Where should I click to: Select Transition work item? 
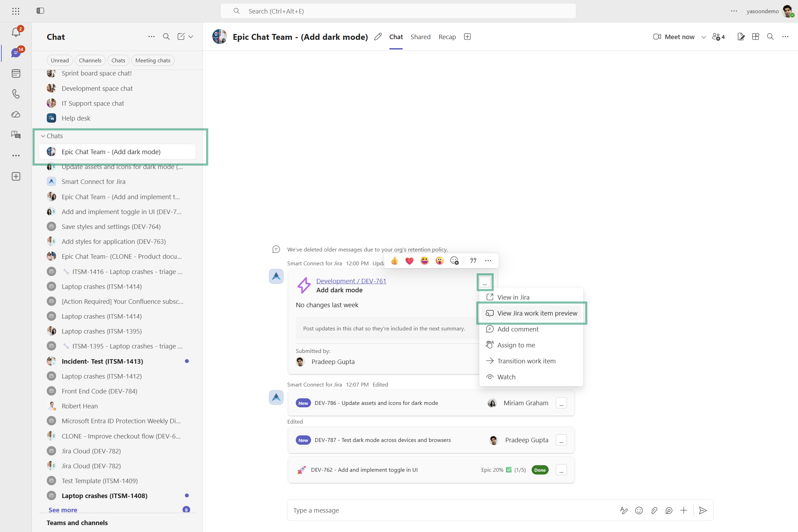[x=531, y=361]
